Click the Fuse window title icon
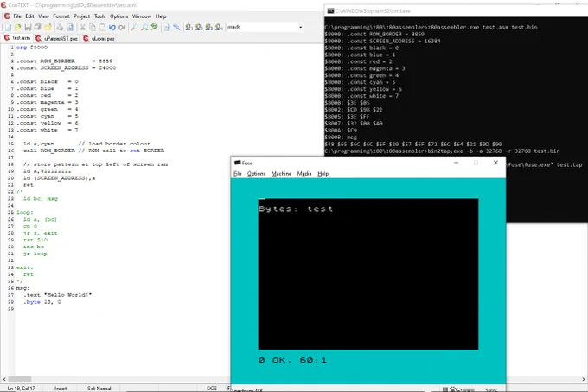588x392 pixels. tap(238, 163)
